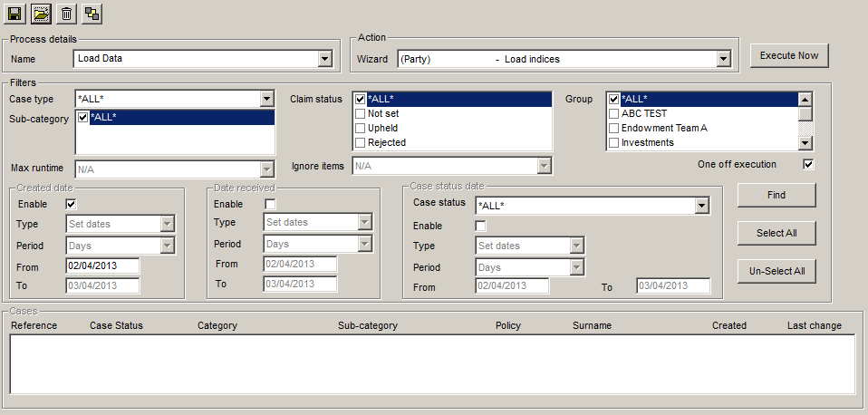The height and width of the screenshot is (415, 868).
Task: Click the Last change column header
Action: 815,325
